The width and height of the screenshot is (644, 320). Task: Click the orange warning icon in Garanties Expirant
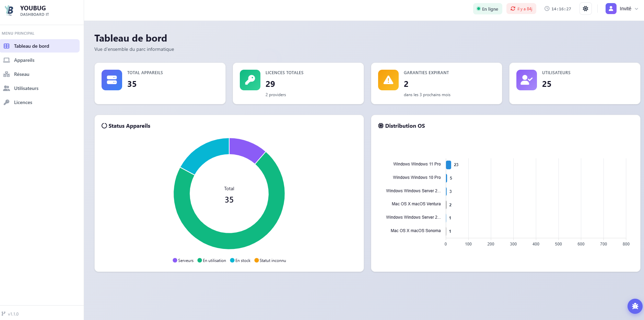tap(388, 80)
